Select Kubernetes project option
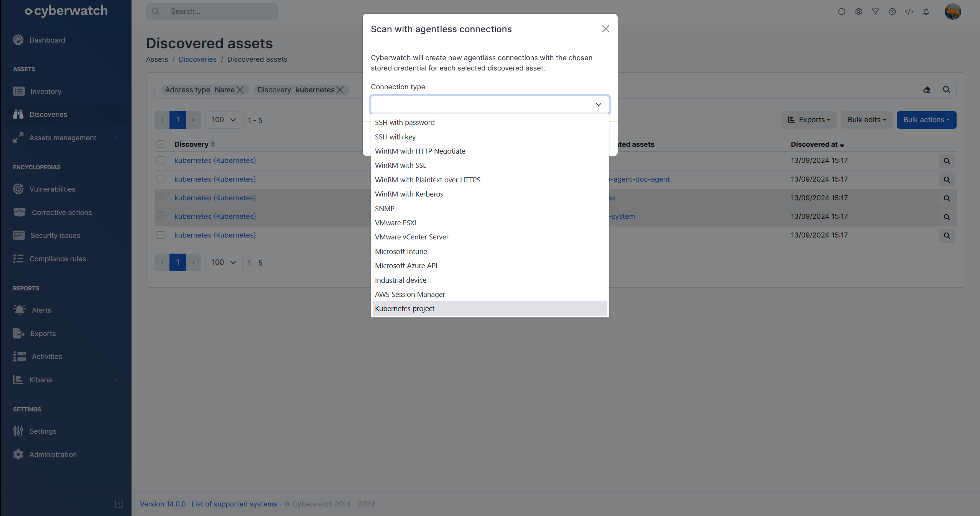Screen dimensions: 980x516 (404, 308)
